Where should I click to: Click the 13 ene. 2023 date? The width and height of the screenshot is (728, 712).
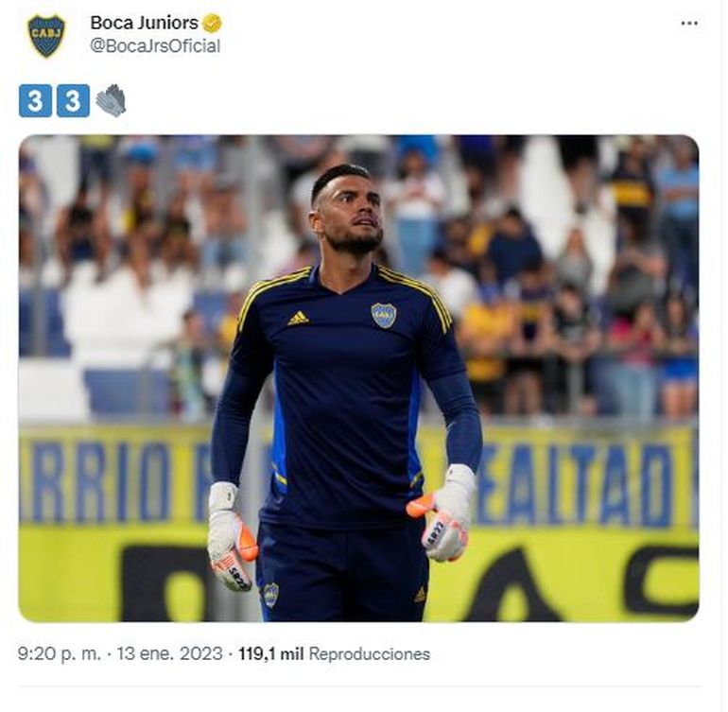pos(169,654)
